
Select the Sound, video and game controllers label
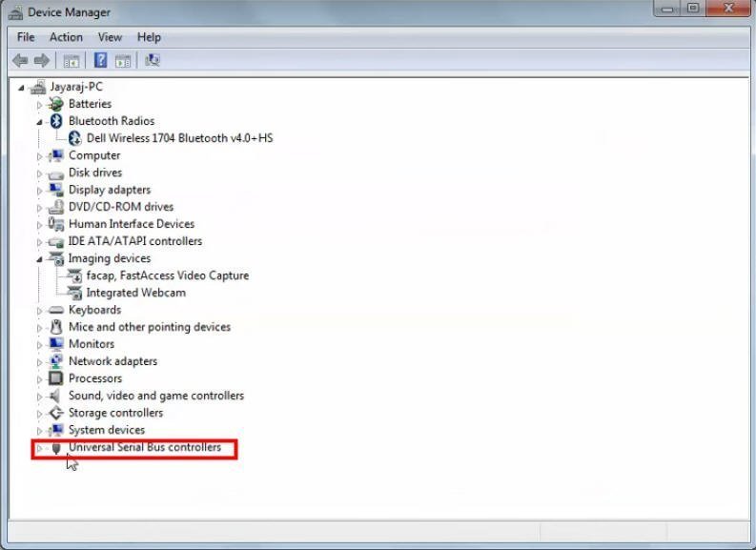pyautogui.click(x=156, y=396)
